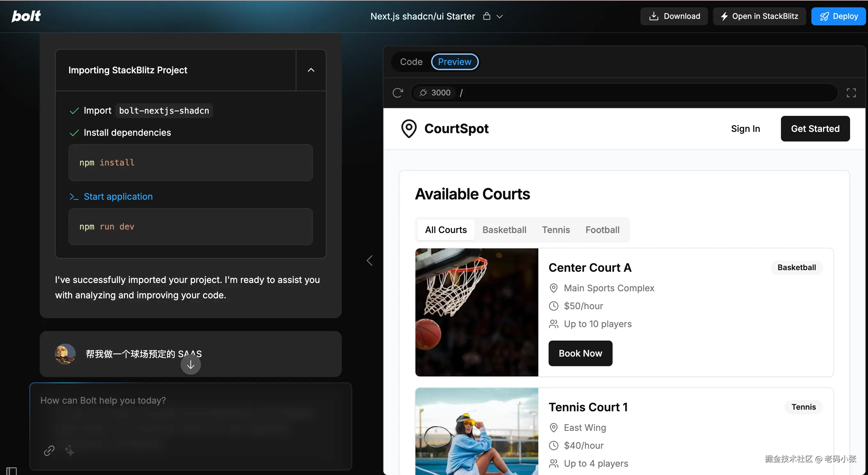Click the port 3000 plug icon

click(423, 93)
